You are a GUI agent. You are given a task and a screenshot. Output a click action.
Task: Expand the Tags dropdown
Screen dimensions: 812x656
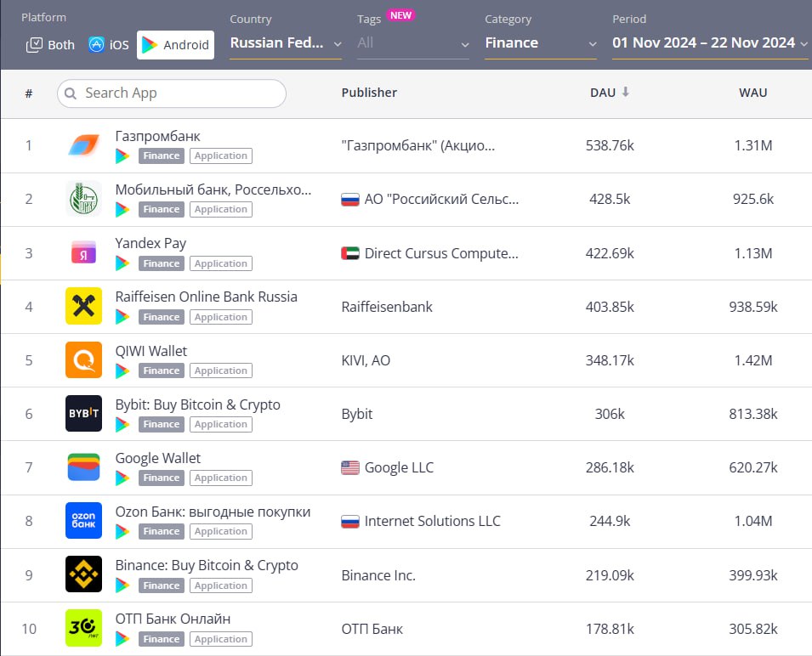(x=413, y=43)
